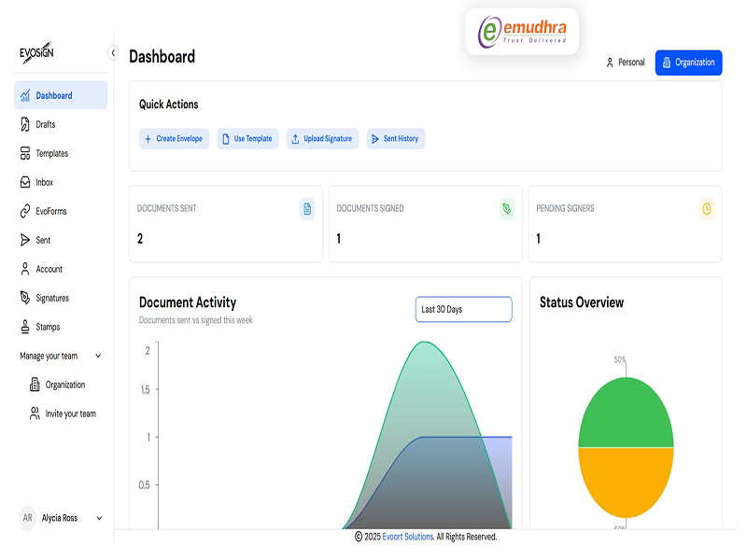Click the Stamps icon in sidebar

point(25,327)
